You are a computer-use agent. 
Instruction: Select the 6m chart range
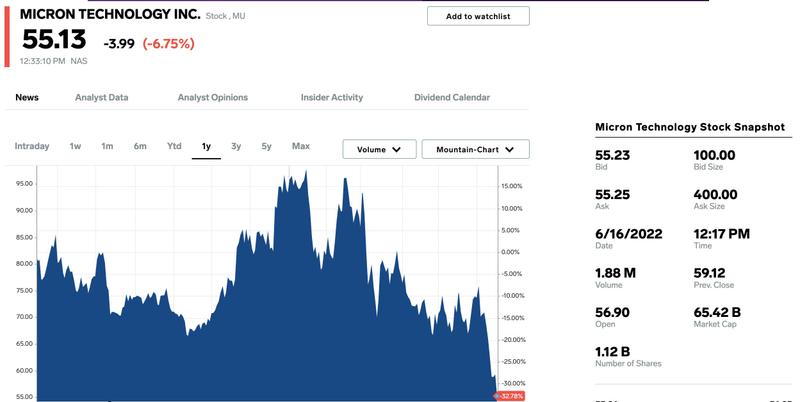pos(140,146)
